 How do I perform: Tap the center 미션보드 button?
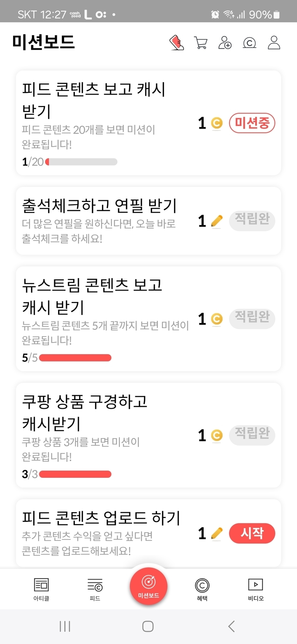tap(148, 586)
